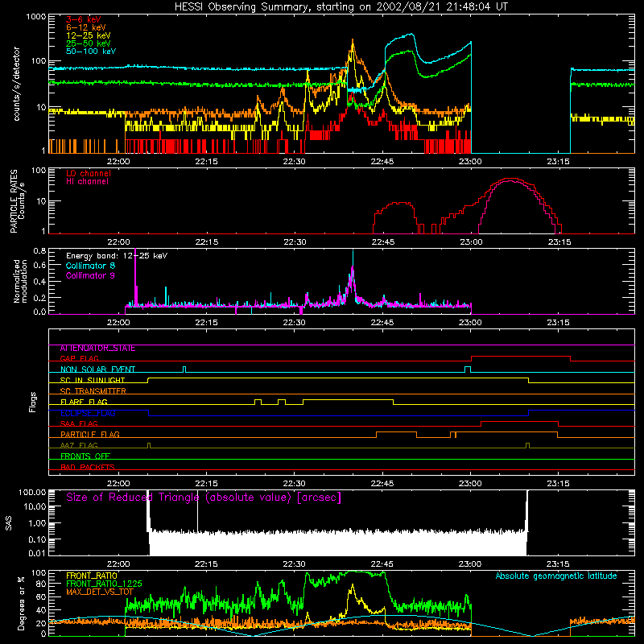Screen dimensions: 644x644
Task: Click the "SAS" y-axis label
Action: coord(9,522)
